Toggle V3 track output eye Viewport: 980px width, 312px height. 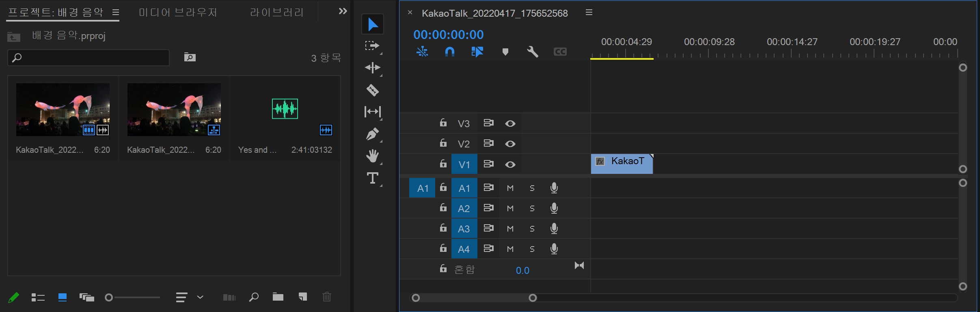[510, 123]
